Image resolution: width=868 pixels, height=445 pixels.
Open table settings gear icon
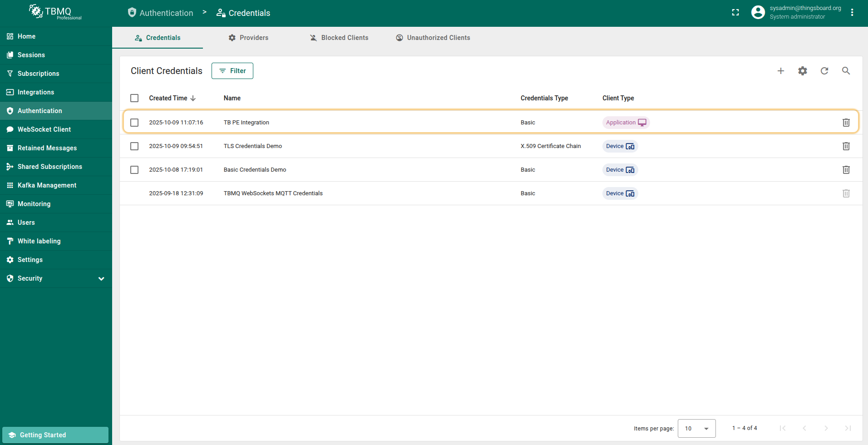click(x=803, y=71)
